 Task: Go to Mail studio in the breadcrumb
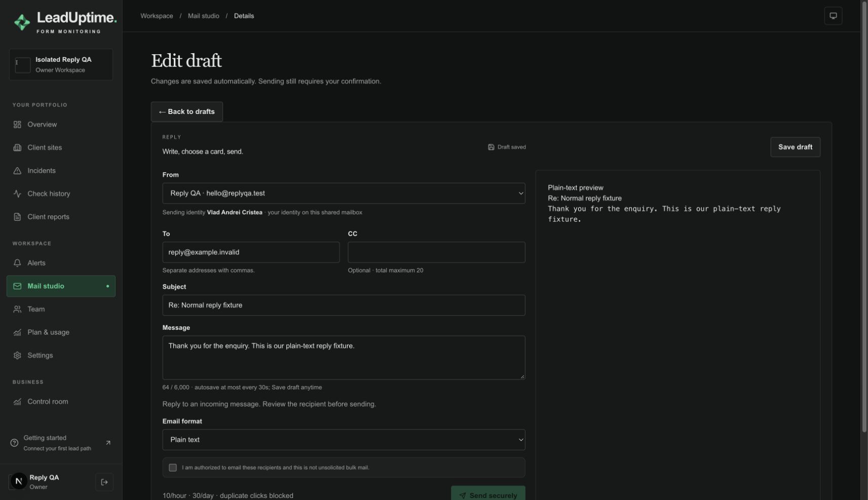[x=204, y=16]
